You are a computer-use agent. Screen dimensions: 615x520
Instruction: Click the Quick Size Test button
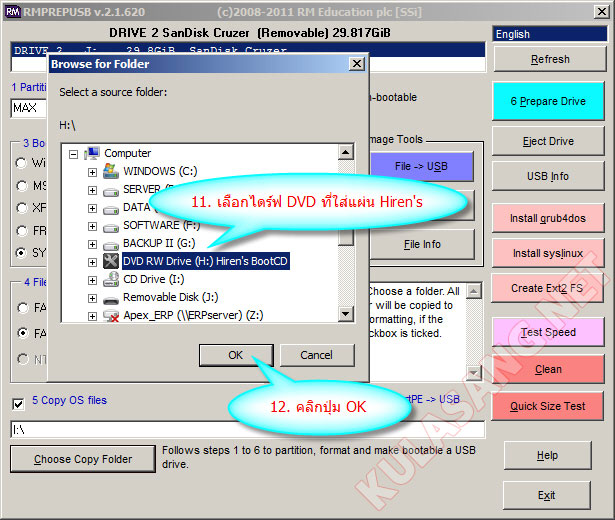(548, 406)
